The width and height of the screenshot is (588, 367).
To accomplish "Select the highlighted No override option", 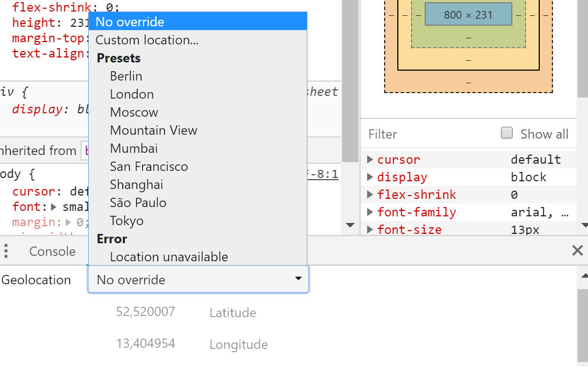I will point(130,22).
